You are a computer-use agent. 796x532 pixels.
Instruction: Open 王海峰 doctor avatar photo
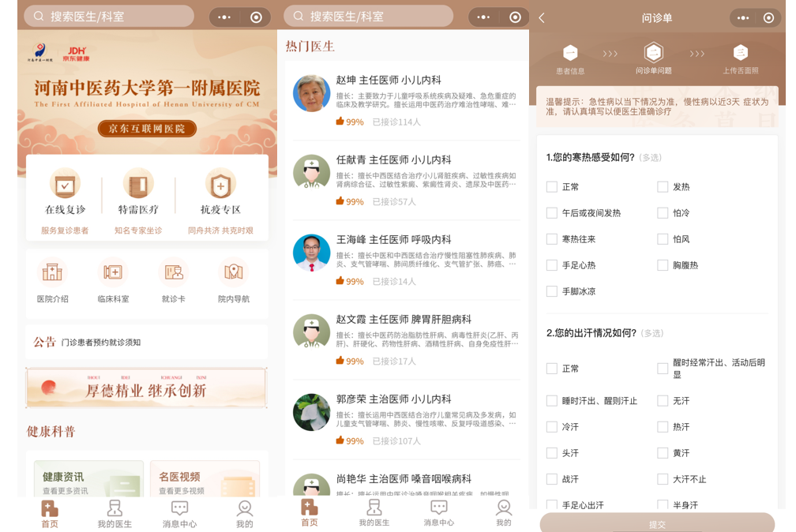click(x=312, y=253)
